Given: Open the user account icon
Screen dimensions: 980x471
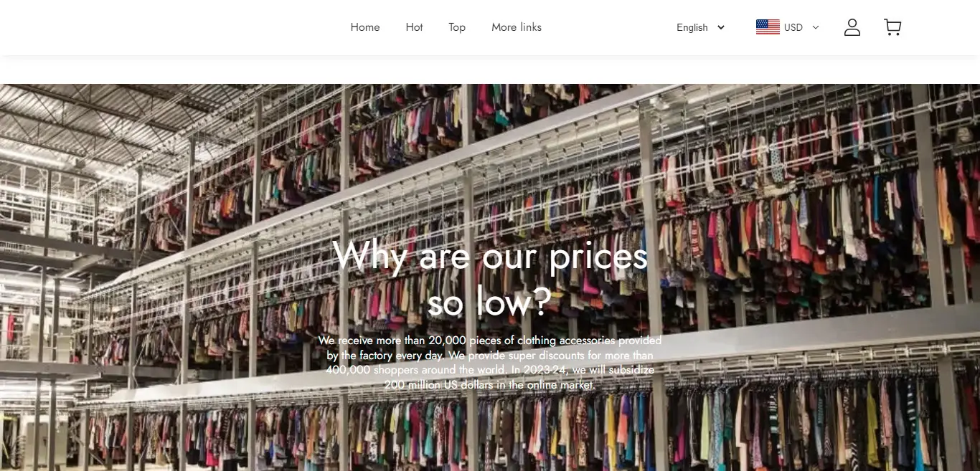Looking at the screenshot, I should tap(852, 27).
